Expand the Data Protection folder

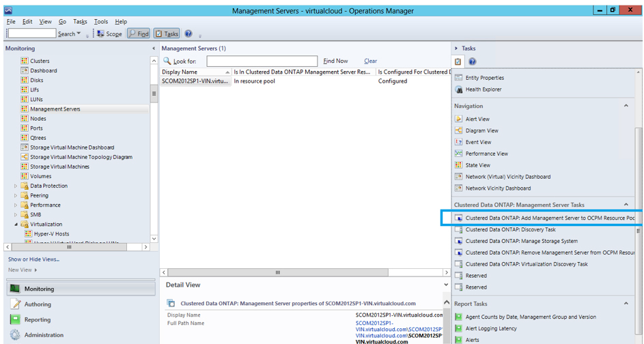(x=16, y=186)
